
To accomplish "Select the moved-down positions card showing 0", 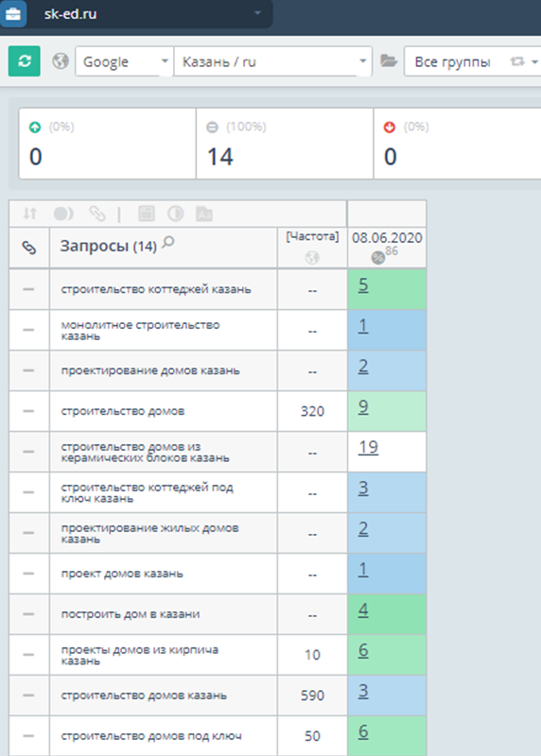I will [458, 144].
